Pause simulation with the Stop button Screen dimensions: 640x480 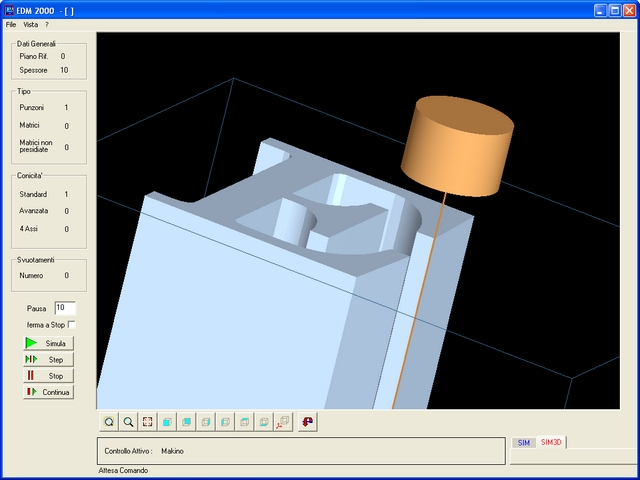point(49,376)
